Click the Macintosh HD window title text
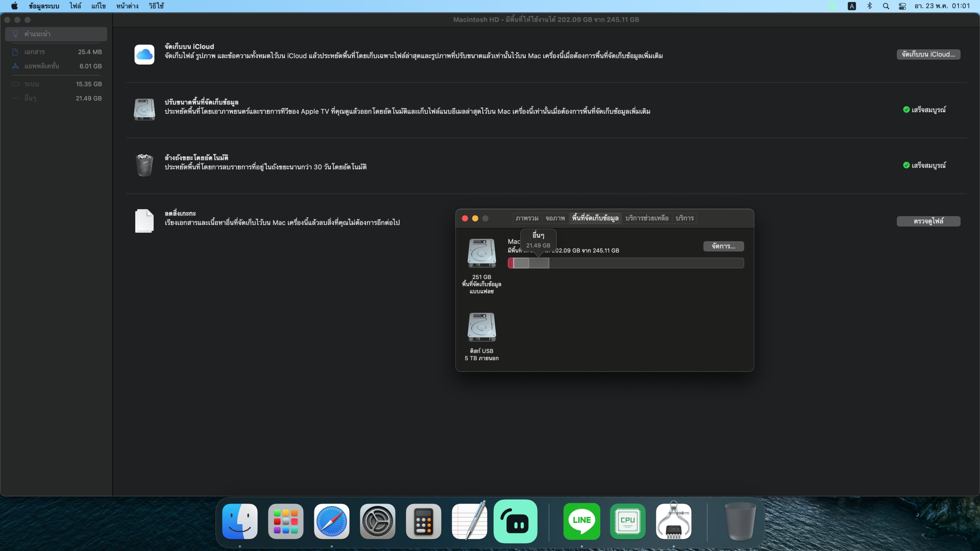This screenshot has width=980, height=551. 546,20
